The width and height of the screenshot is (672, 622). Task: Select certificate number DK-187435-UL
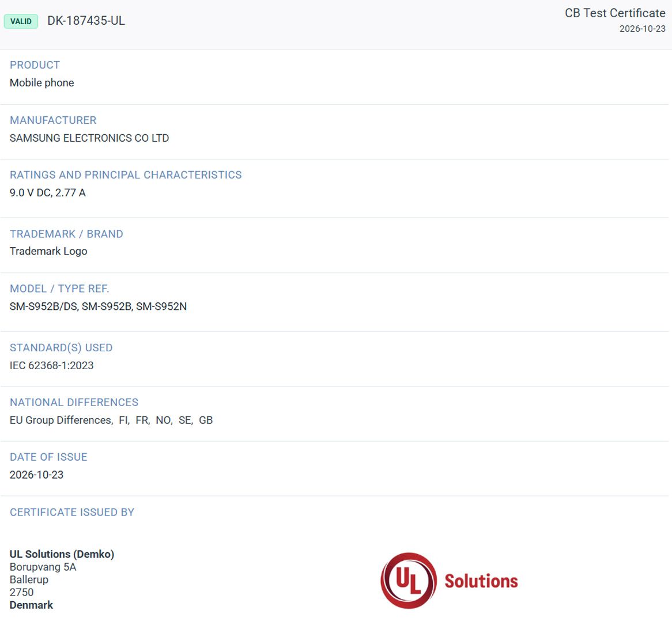86,21
